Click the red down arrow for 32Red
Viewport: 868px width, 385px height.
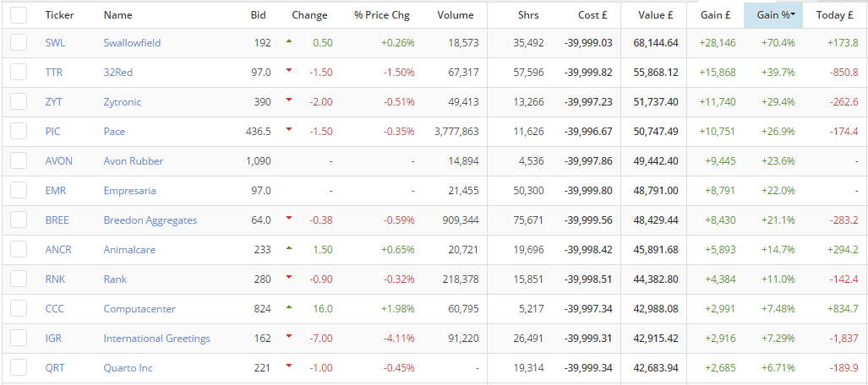coord(288,70)
